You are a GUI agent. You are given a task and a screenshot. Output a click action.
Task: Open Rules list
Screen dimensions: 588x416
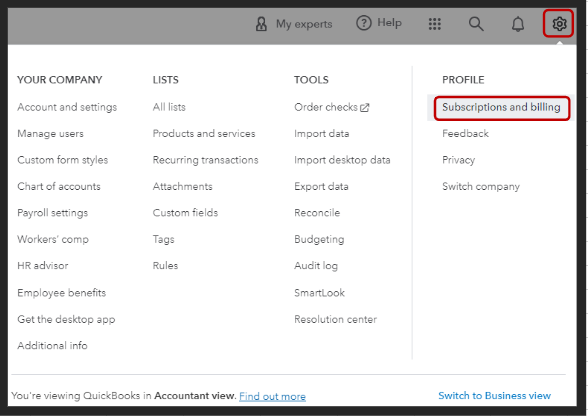[x=165, y=266]
